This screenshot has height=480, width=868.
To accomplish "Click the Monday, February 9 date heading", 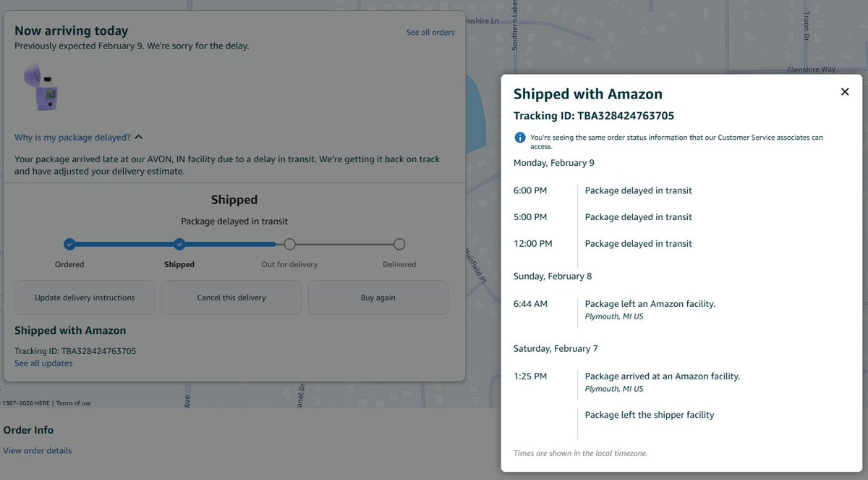I will coord(554,163).
